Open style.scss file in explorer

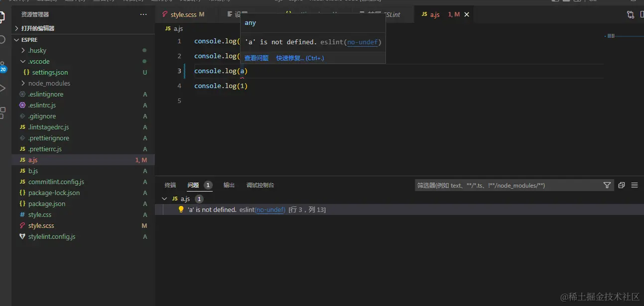tap(41, 225)
